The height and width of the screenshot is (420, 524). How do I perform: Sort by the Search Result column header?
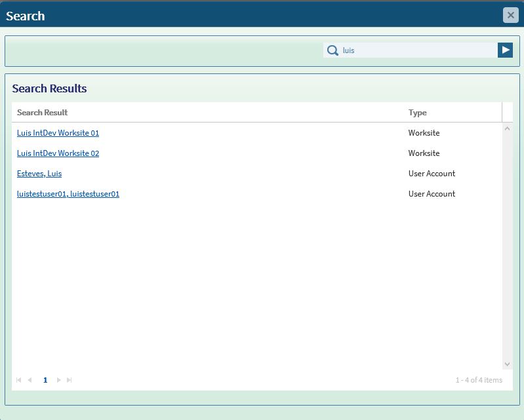42,113
